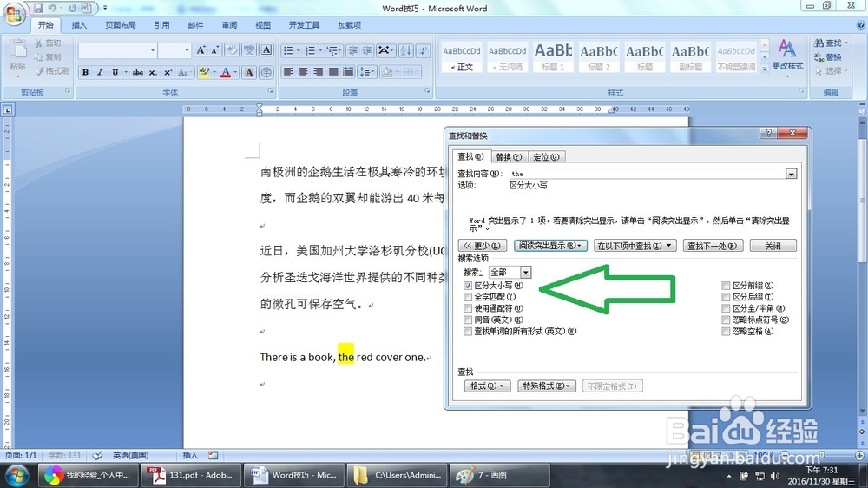Check 查找单词的所有形式 checkbox
This screenshot has width=868, height=488.
tap(469, 331)
